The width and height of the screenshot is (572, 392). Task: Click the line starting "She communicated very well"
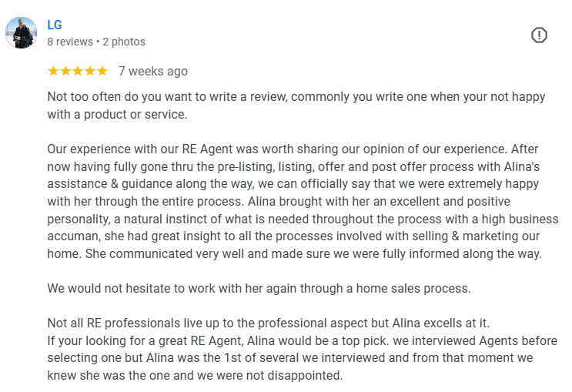[295, 253]
